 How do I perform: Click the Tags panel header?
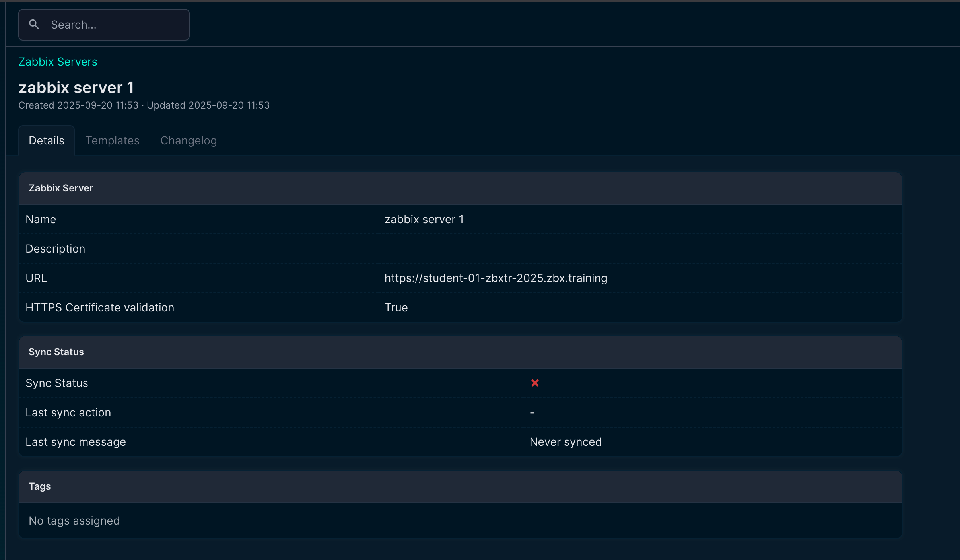[40, 486]
